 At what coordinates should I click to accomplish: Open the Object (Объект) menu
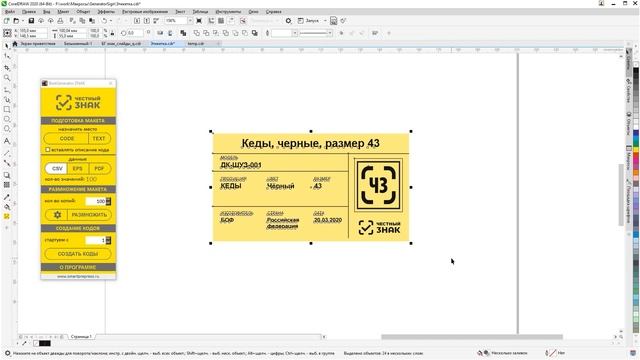(x=83, y=12)
